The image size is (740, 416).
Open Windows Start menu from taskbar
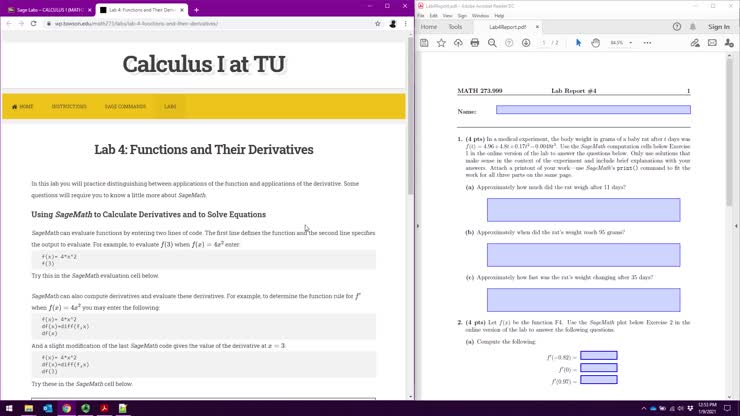[x=9, y=408]
